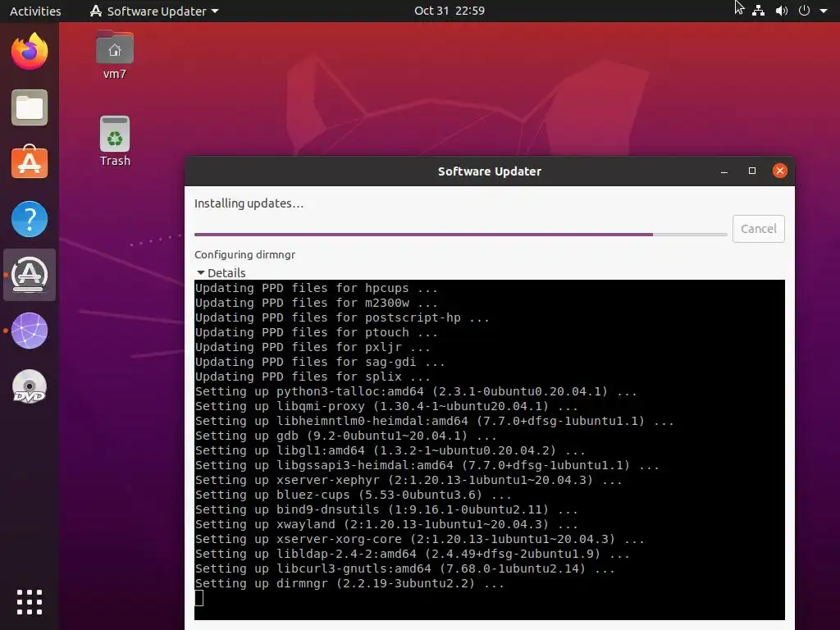The image size is (840, 630).
Task: Open the Help icon in dock
Action: click(x=30, y=219)
